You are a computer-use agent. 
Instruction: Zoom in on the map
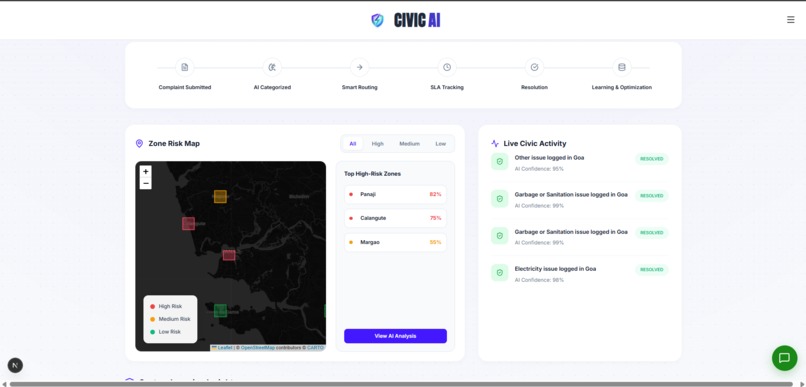[145, 172]
